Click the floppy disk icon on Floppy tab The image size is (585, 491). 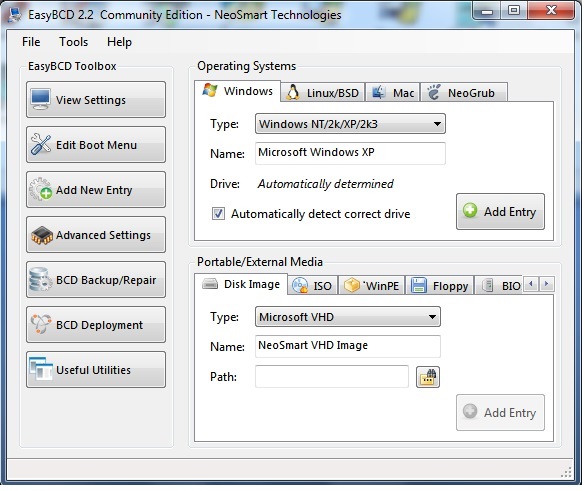pyautogui.click(x=419, y=285)
